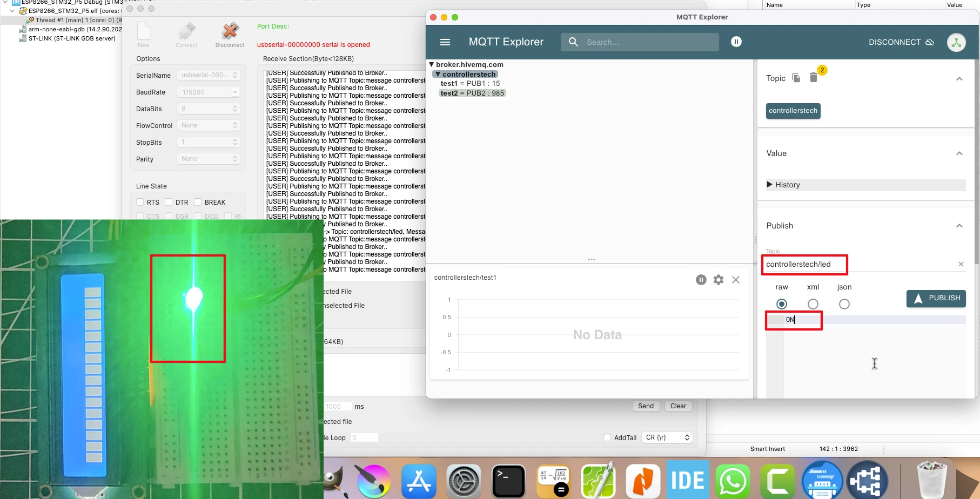The image size is (980, 499).
Task: Collapse the controllerstech tree node
Action: click(x=438, y=74)
